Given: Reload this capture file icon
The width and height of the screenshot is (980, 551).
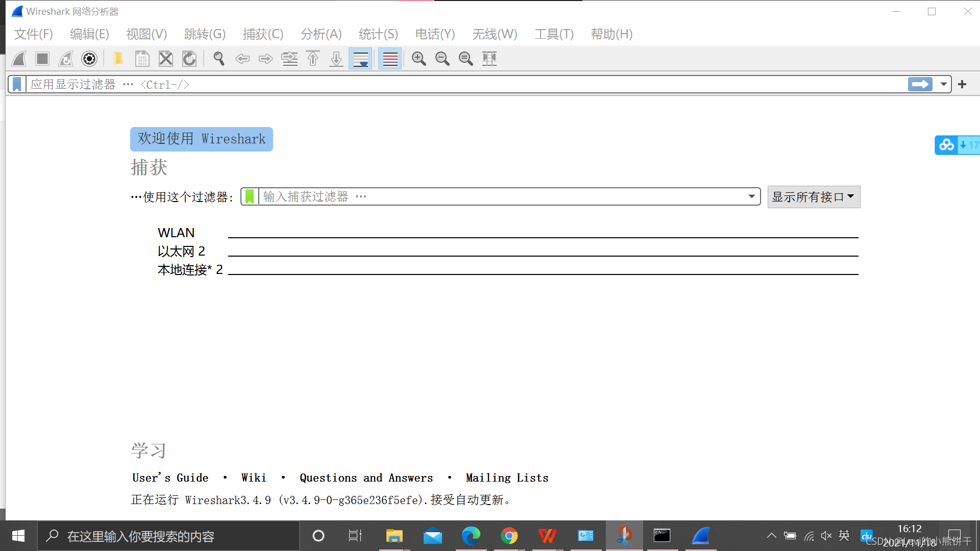Looking at the screenshot, I should coord(189,59).
